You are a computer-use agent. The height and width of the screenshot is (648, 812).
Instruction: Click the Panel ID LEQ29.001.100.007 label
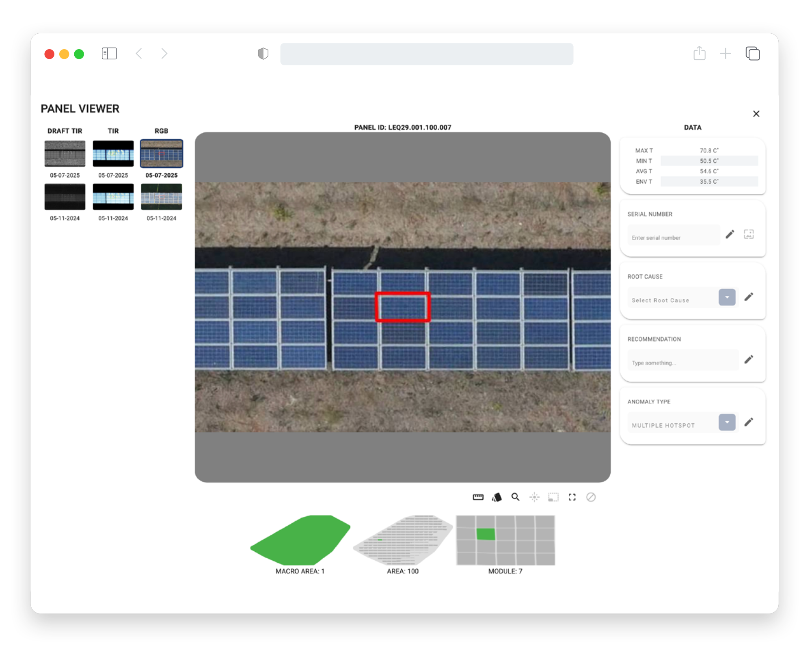[x=403, y=127]
